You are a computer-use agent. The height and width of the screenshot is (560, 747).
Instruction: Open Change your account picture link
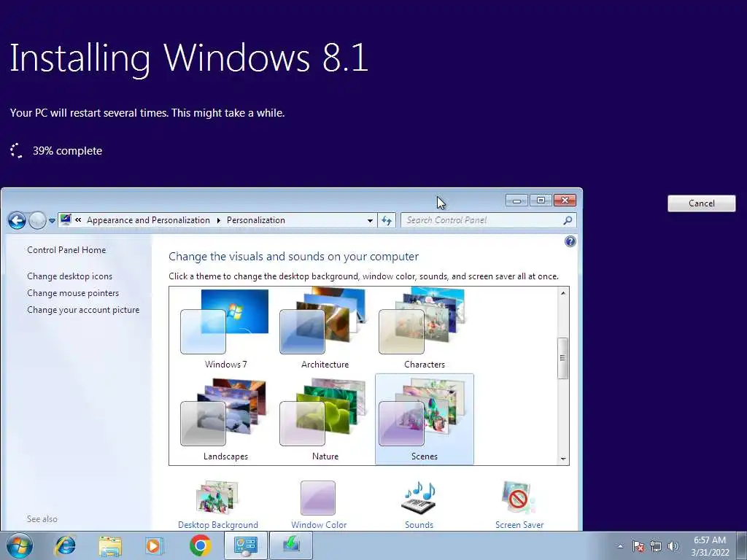click(x=83, y=309)
